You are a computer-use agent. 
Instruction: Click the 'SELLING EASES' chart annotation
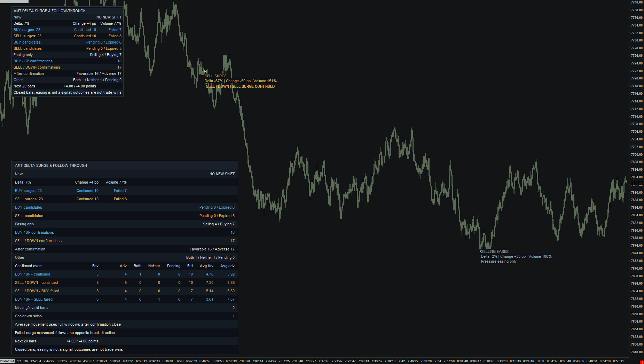click(495, 251)
